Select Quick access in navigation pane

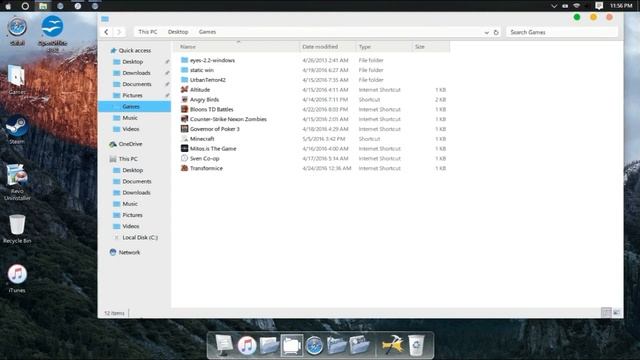click(x=135, y=50)
